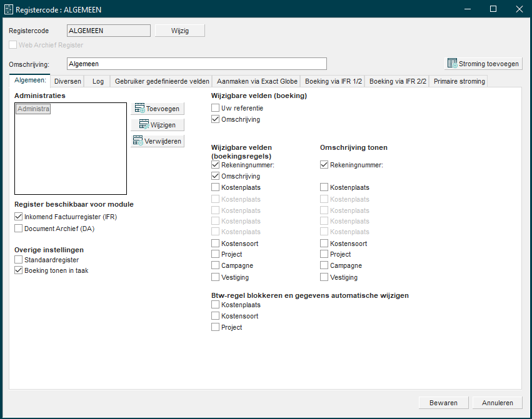Select the Administra item in Administraties list
Screen dimensions: 532x419
[33, 109]
